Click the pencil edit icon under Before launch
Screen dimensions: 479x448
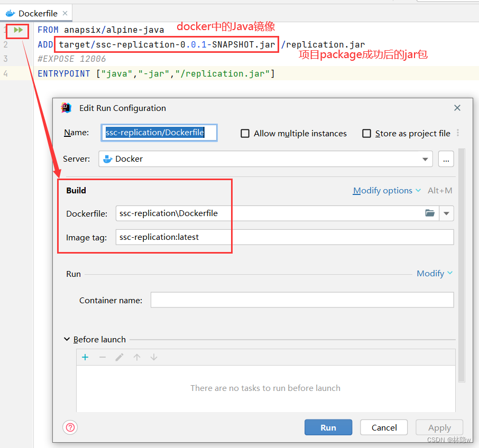tap(119, 357)
